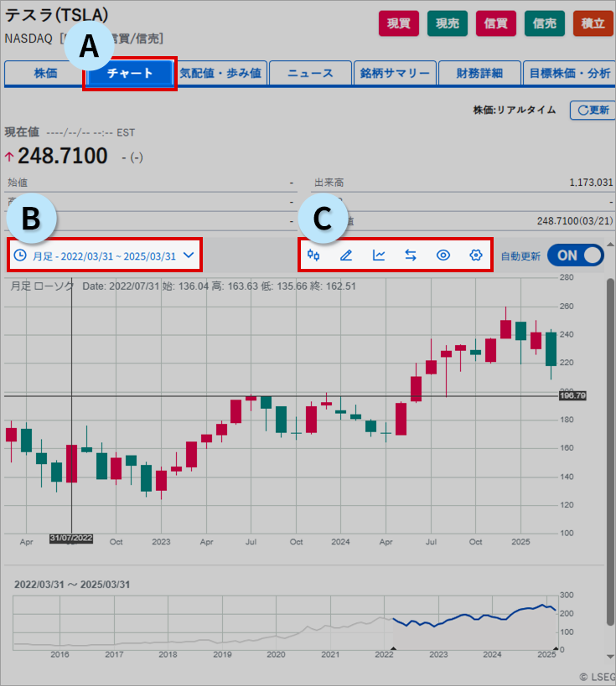Click the orange 積立 button
The width and height of the screenshot is (616, 686).
coord(593,23)
